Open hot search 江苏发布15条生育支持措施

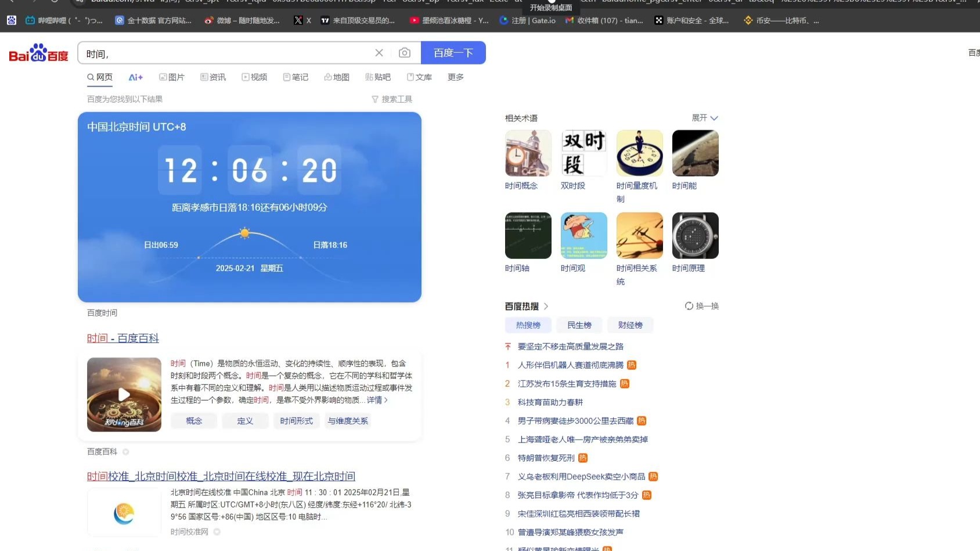pos(567,384)
